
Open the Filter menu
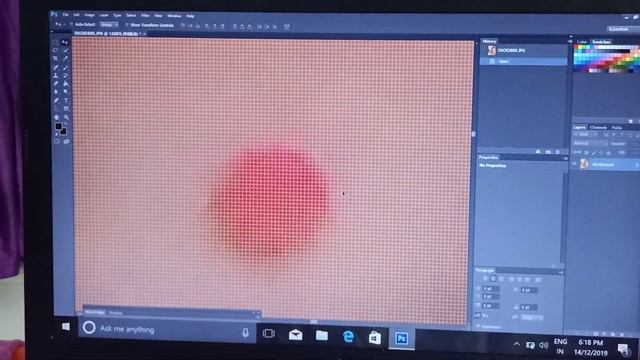point(145,16)
